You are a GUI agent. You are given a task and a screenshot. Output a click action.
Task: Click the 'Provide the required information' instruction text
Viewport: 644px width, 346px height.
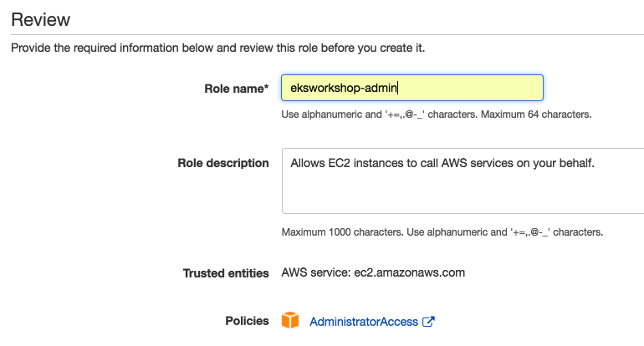click(217, 48)
